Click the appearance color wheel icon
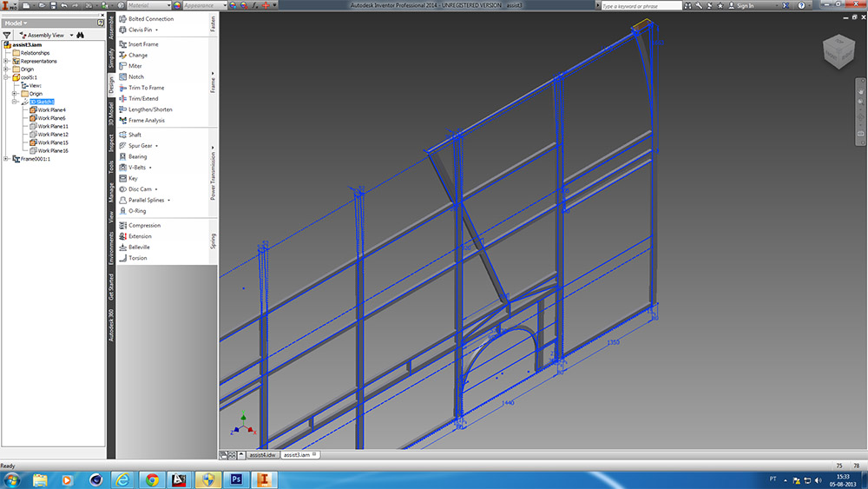Image resolution: width=868 pixels, height=489 pixels. coord(177,5)
